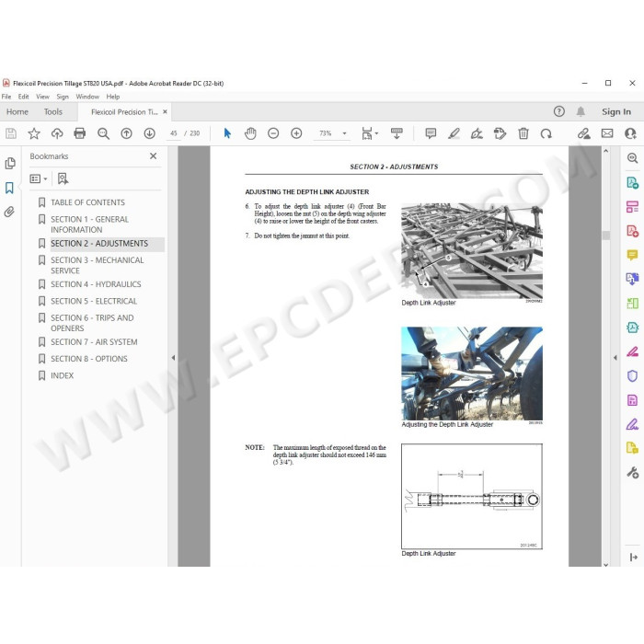This screenshot has width=644, height=644.
Task: Click the search magnifier in right pane
Action: click(632, 157)
